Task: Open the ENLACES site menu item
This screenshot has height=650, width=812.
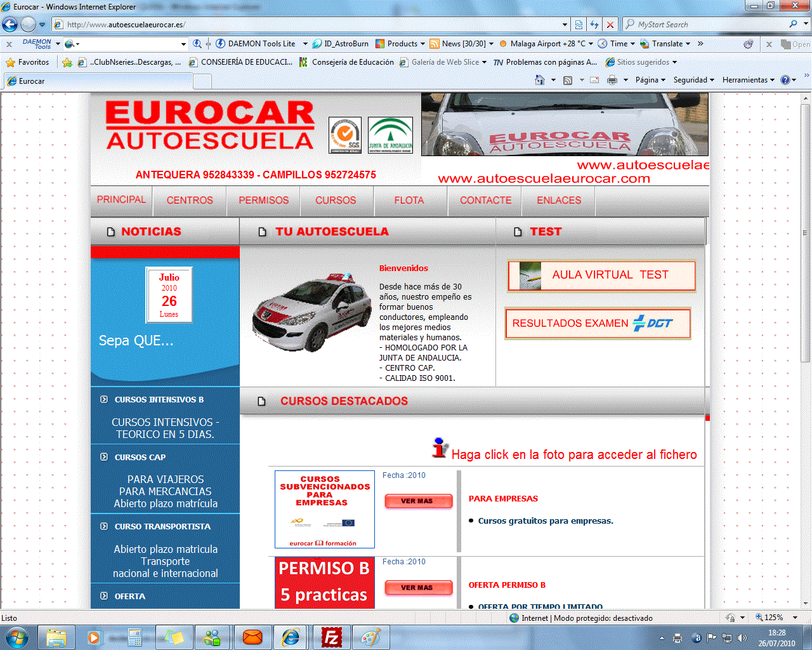Action: 559,200
